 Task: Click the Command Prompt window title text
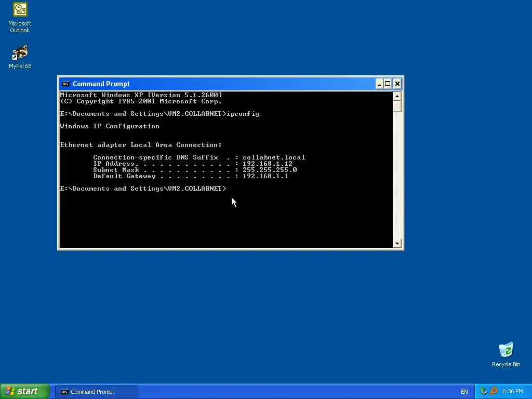click(x=101, y=84)
